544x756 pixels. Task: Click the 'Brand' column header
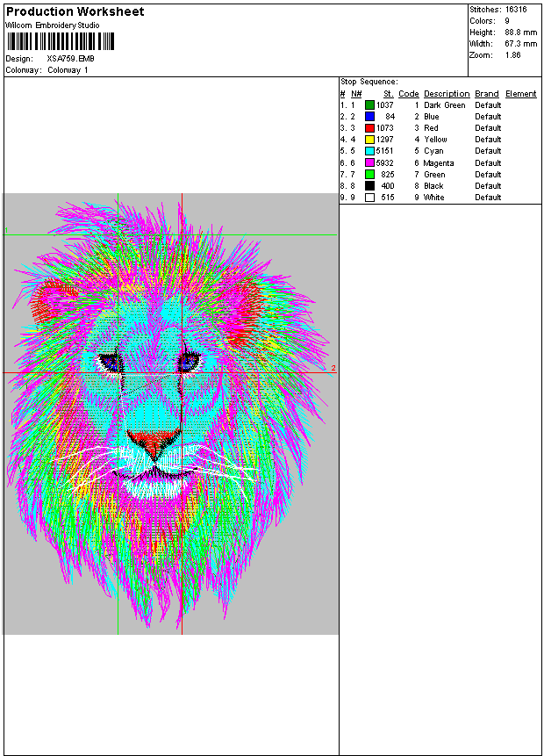click(x=487, y=94)
